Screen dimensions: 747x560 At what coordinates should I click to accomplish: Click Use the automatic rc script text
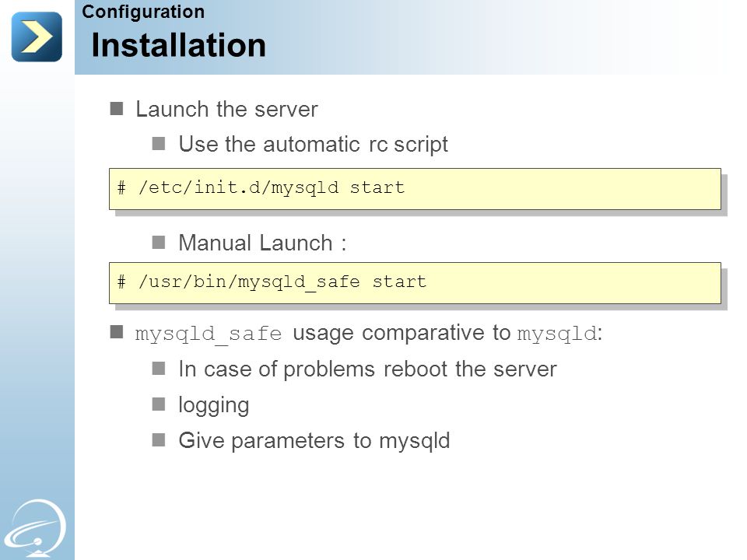(x=314, y=145)
